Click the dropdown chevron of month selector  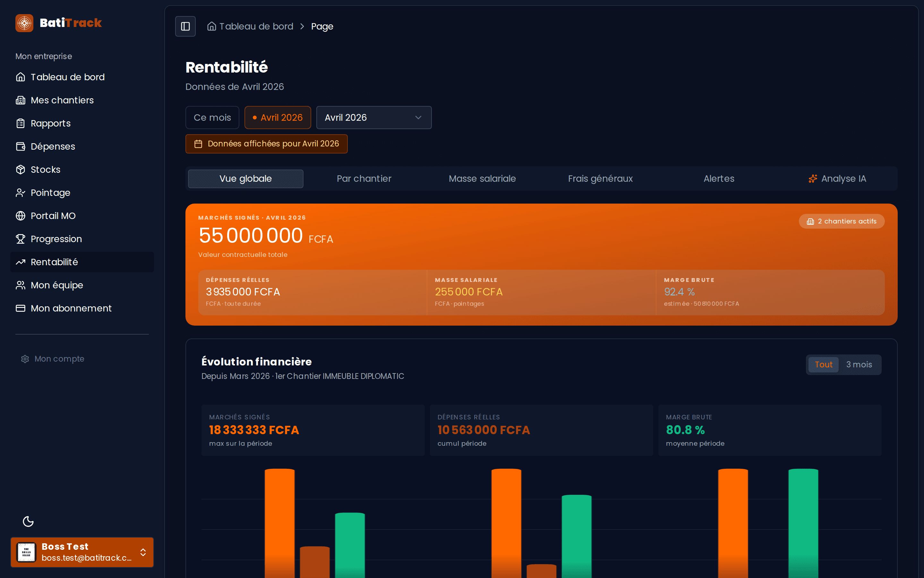point(418,118)
